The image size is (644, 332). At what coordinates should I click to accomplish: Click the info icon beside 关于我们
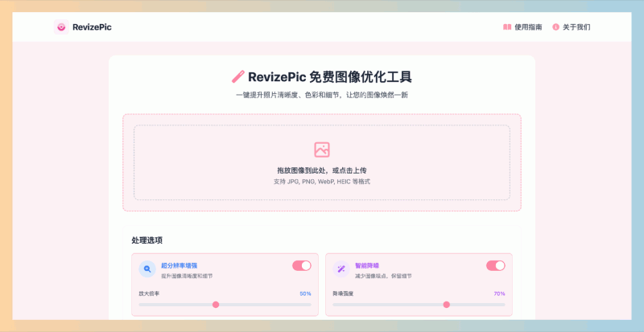(x=555, y=27)
